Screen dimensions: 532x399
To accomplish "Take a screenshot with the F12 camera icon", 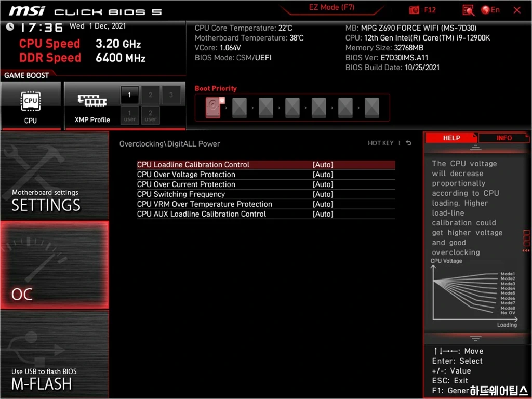I will [x=414, y=10].
